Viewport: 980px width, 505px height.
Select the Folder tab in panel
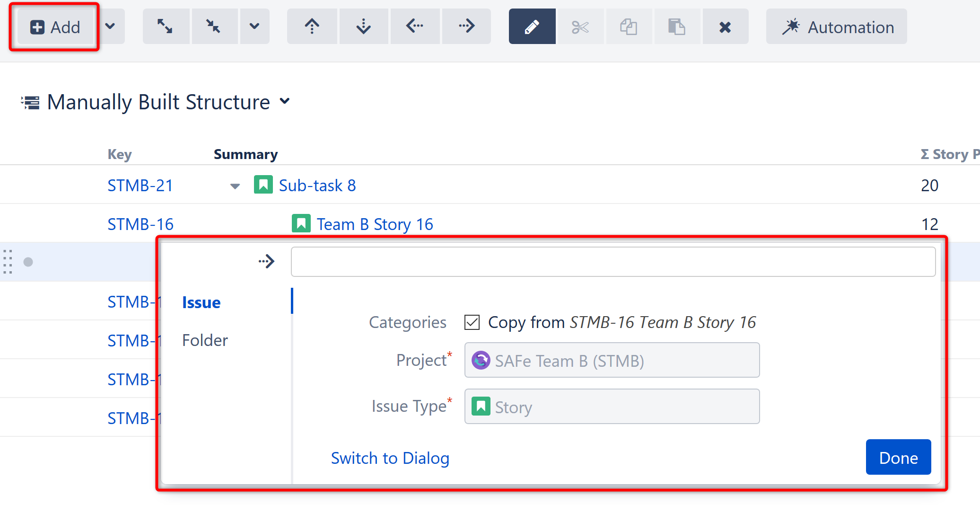[x=205, y=340]
